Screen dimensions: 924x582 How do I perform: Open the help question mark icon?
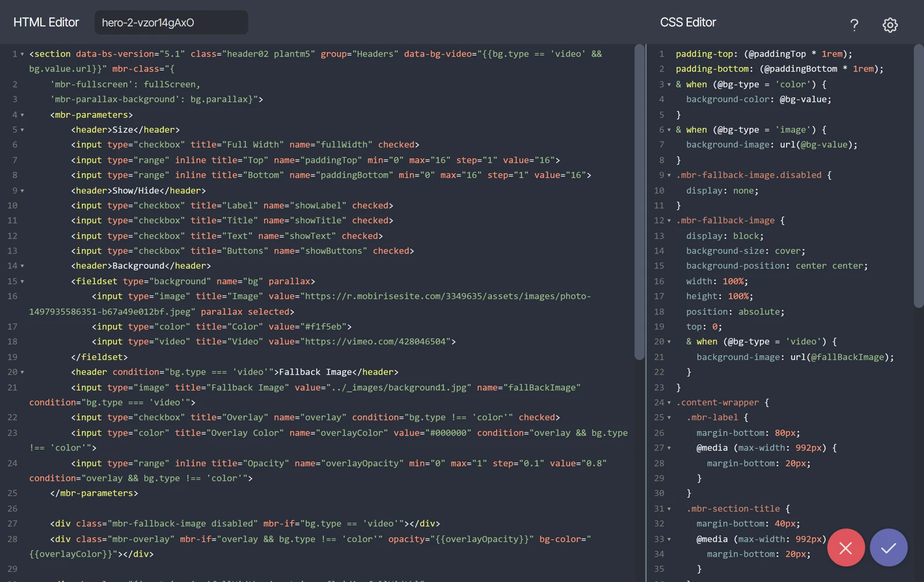pyautogui.click(x=854, y=24)
